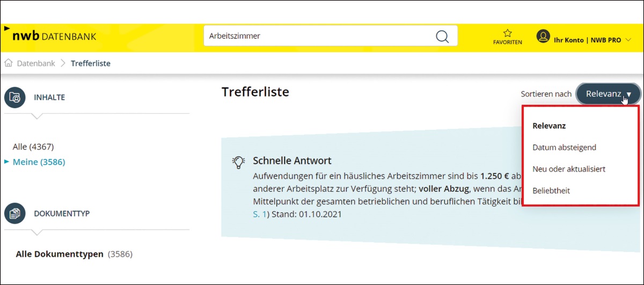Image resolution: width=644 pixels, height=285 pixels.
Task: Choose Neu oder aktualisiert sorting
Action: (x=569, y=169)
